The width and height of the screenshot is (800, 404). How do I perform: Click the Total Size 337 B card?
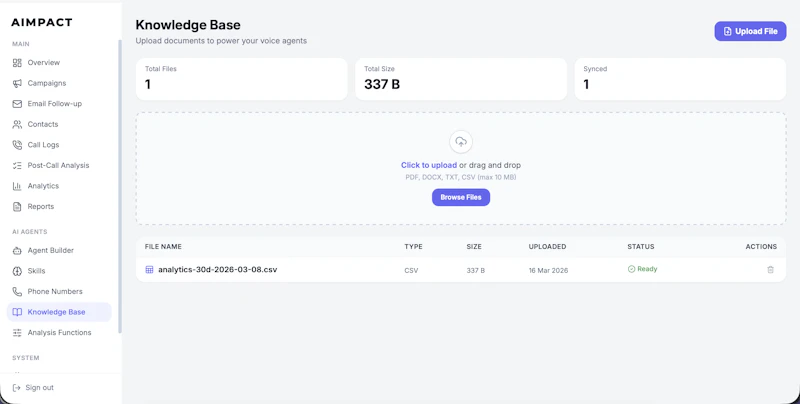click(x=461, y=79)
